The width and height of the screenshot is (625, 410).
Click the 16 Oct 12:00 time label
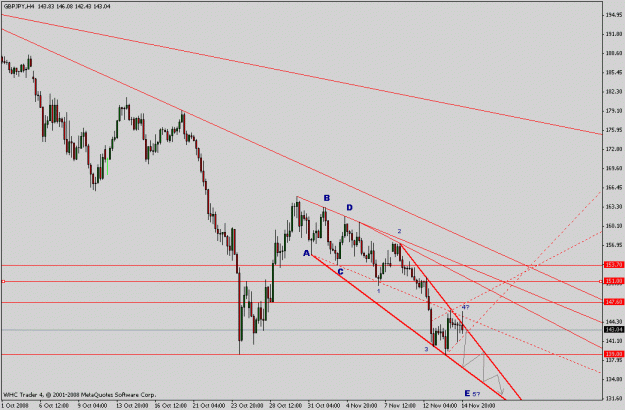click(x=171, y=406)
